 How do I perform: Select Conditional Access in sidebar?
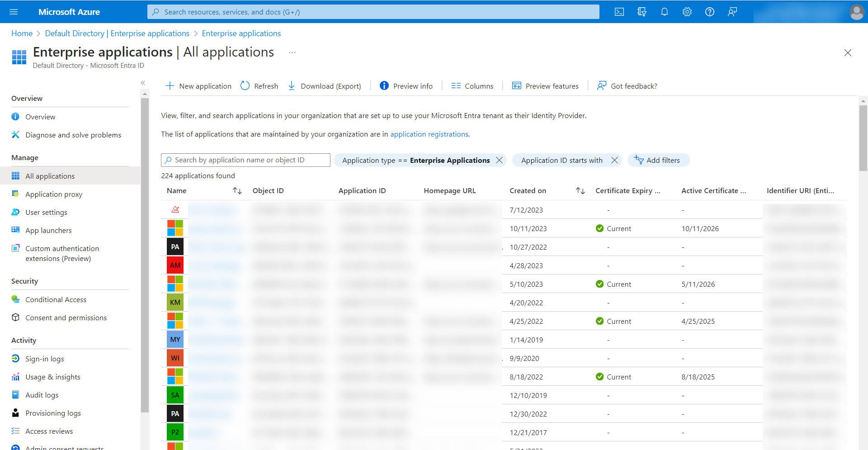point(56,299)
